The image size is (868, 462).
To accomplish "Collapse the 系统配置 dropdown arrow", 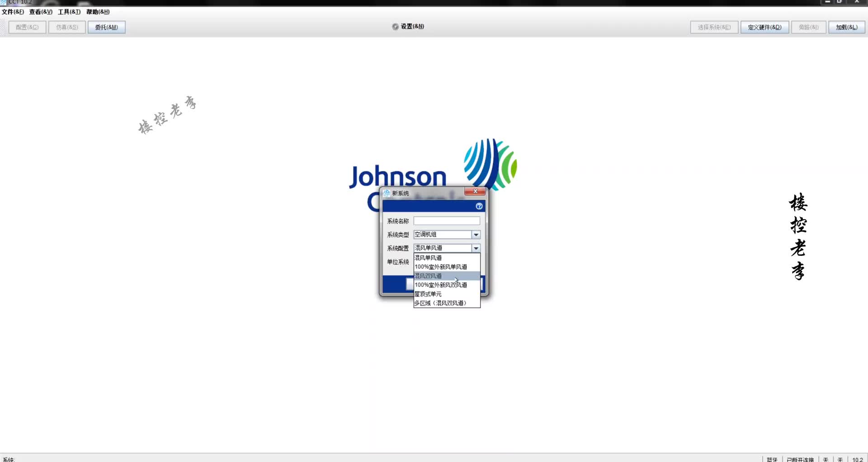I will [476, 248].
